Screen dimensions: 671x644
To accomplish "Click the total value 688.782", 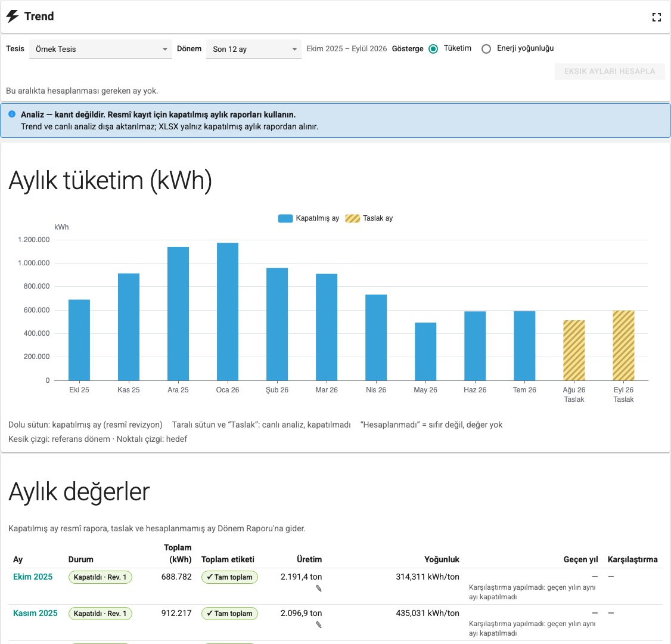I will tap(176, 577).
